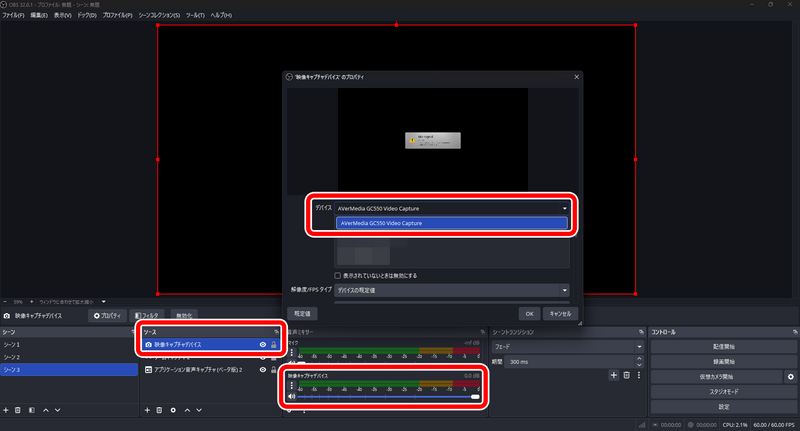Select シーン 1 in the scenes list
800x431 pixels.
69,345
